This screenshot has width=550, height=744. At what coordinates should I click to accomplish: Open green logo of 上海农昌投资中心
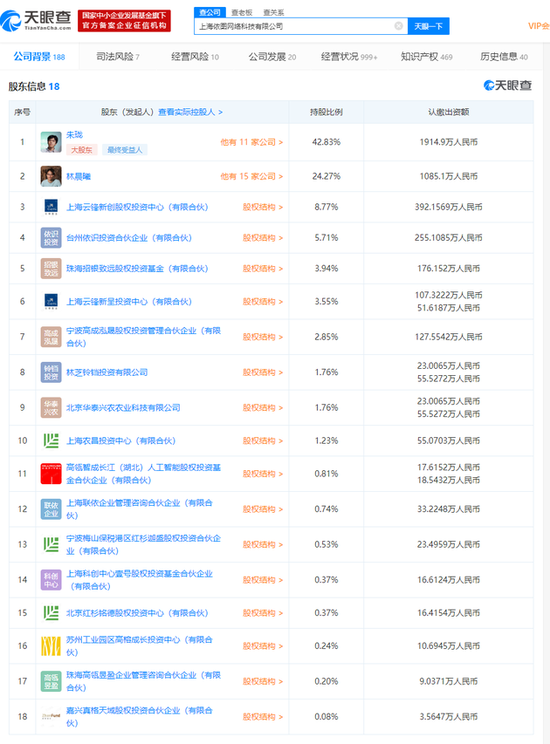[51, 441]
